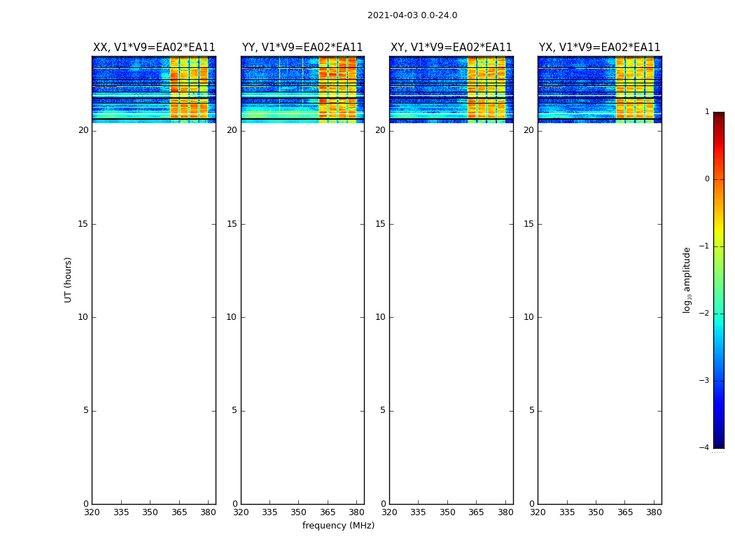Click the XX panel spectrogram data band
This screenshot has height=560, width=735.
pos(154,90)
